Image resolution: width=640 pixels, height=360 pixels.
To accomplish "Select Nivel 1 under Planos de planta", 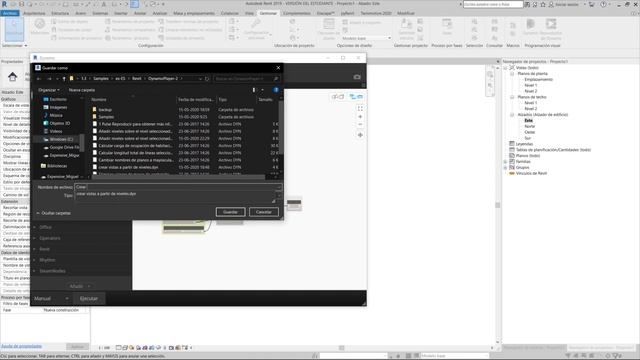I will 531,85.
